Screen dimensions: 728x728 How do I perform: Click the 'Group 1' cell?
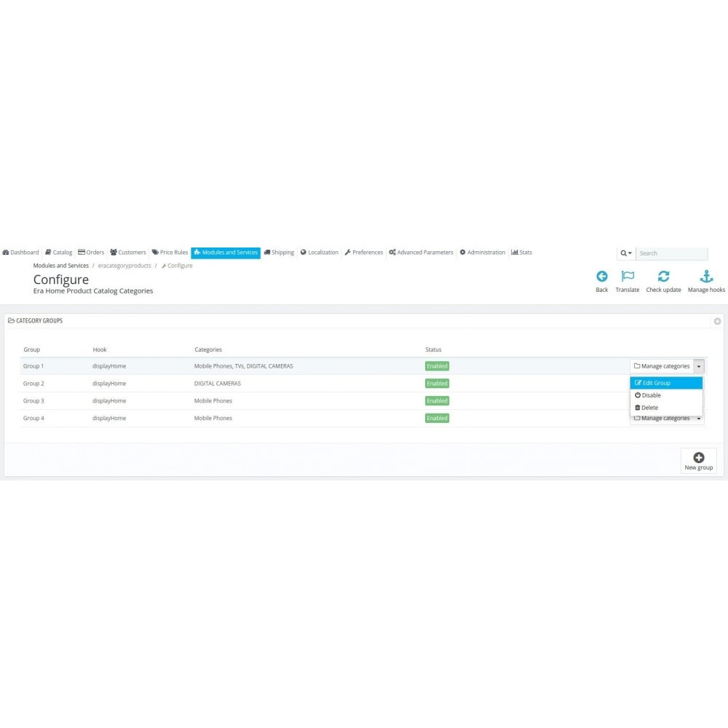coord(33,366)
